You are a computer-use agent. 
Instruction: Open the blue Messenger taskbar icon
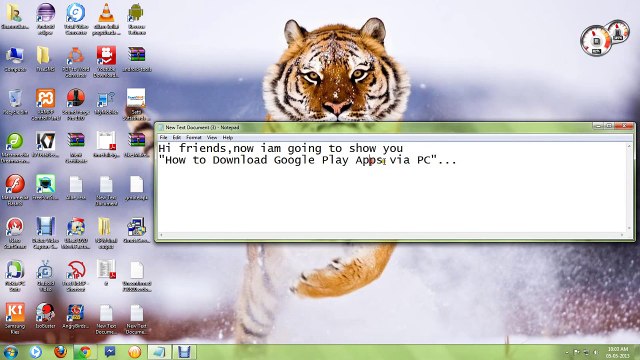109,352
